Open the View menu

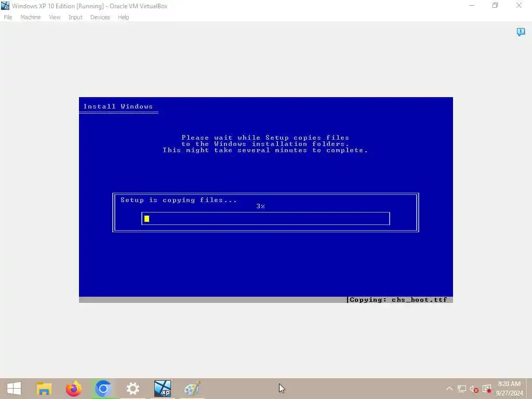pos(54,17)
